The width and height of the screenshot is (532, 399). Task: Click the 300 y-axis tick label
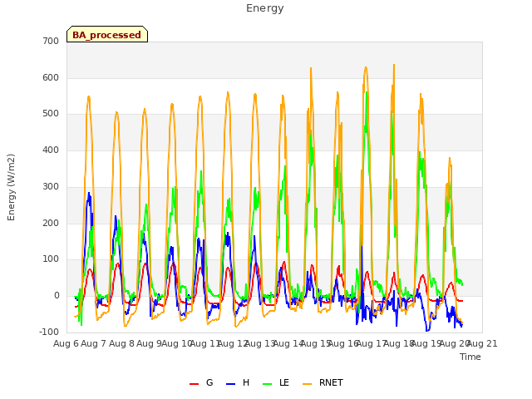[51, 186]
